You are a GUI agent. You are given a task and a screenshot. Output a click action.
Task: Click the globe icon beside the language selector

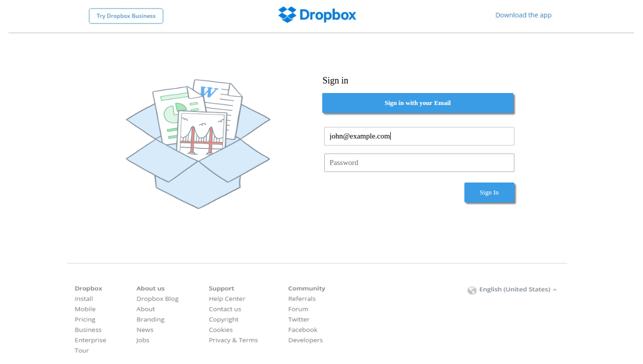click(x=472, y=290)
